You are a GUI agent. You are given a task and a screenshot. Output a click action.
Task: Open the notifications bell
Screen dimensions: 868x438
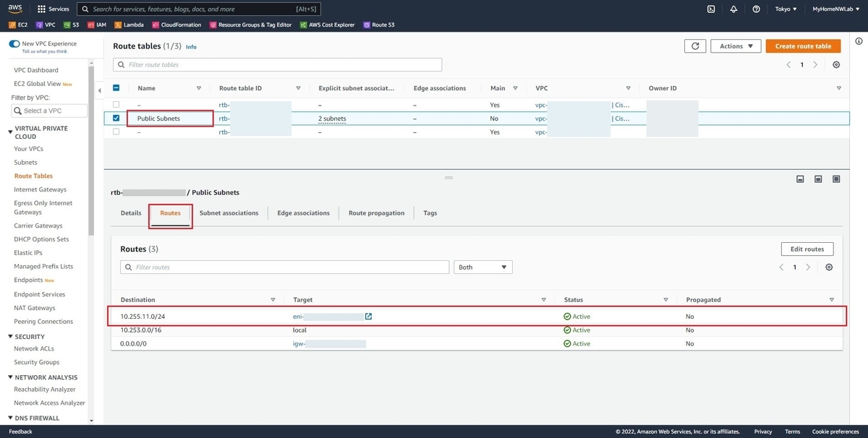click(733, 9)
